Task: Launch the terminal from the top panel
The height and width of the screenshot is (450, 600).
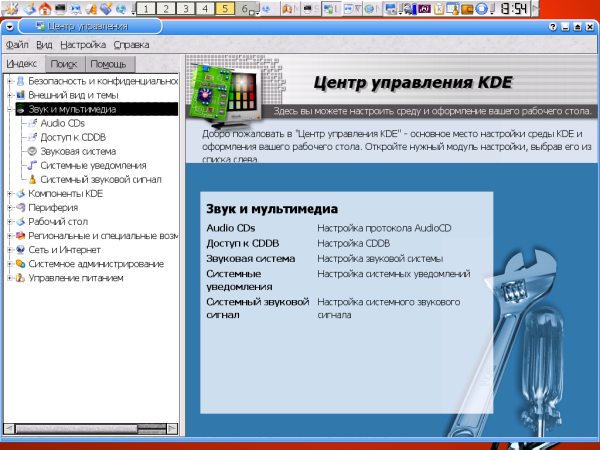Action: (60, 8)
